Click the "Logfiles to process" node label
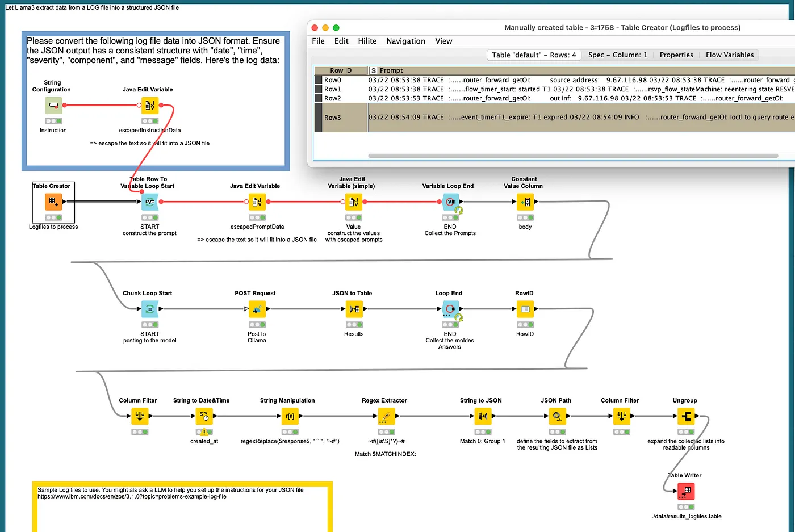This screenshot has height=532, width=795. point(53,227)
